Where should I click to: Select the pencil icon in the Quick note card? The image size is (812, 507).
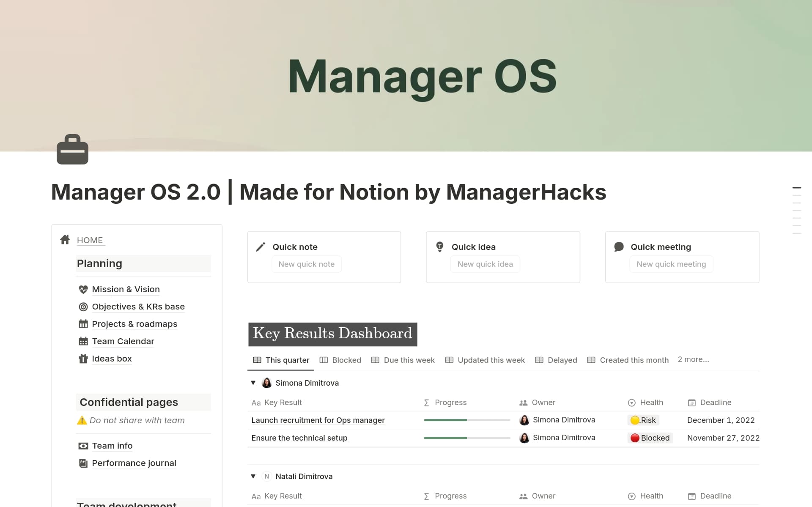[x=260, y=247]
